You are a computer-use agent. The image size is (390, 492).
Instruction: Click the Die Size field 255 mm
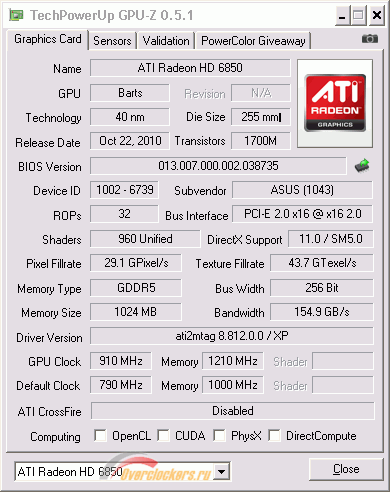click(261, 117)
